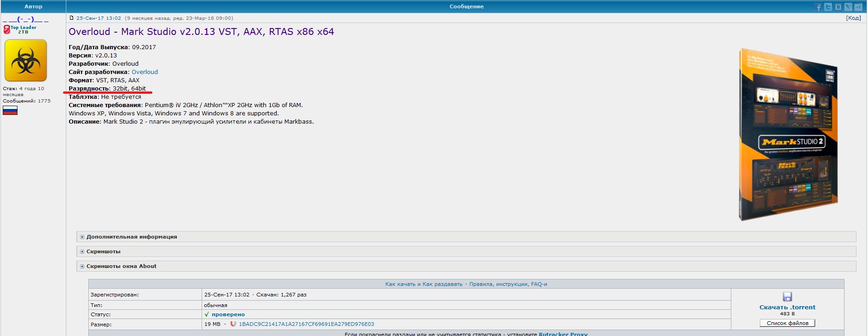Click the 19 MB size value
The image size is (868, 336).
point(212,324)
